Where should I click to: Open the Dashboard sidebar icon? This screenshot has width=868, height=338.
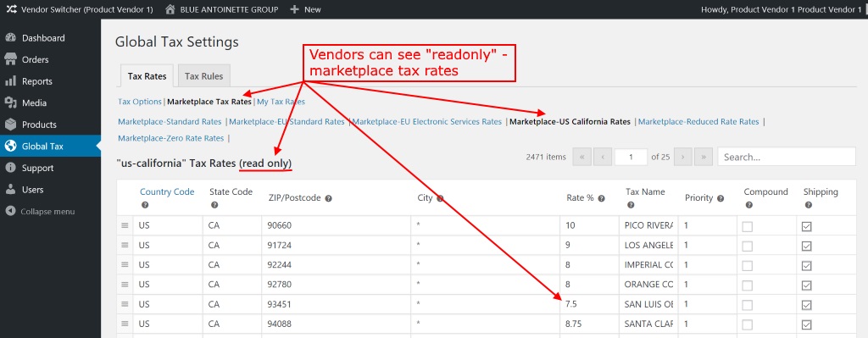10,38
